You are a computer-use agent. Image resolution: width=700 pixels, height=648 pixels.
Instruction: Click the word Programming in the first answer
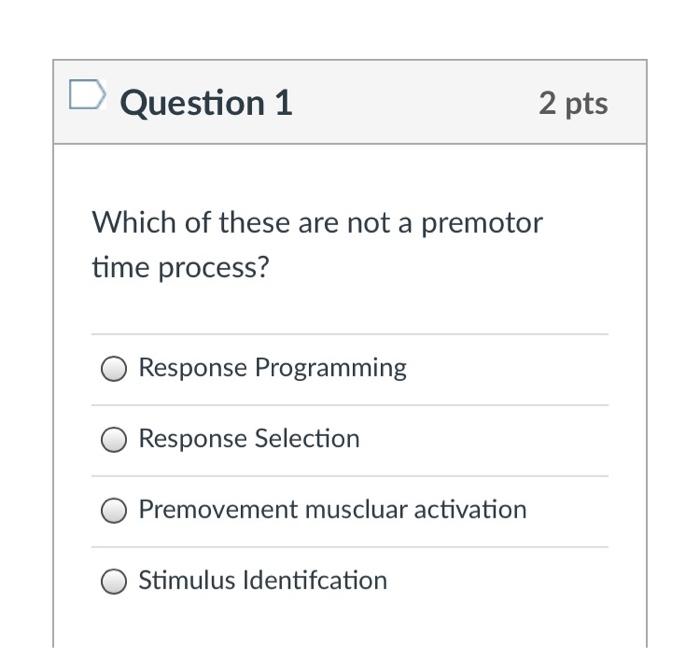click(331, 370)
